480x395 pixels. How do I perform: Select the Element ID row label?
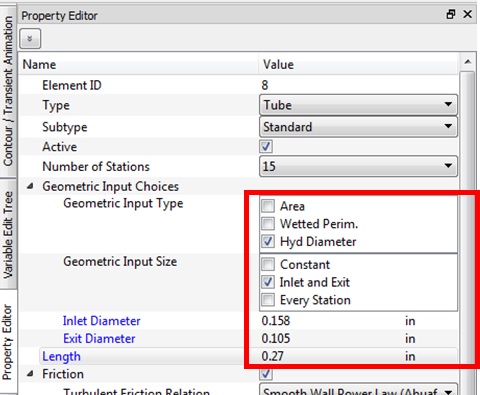click(x=72, y=85)
